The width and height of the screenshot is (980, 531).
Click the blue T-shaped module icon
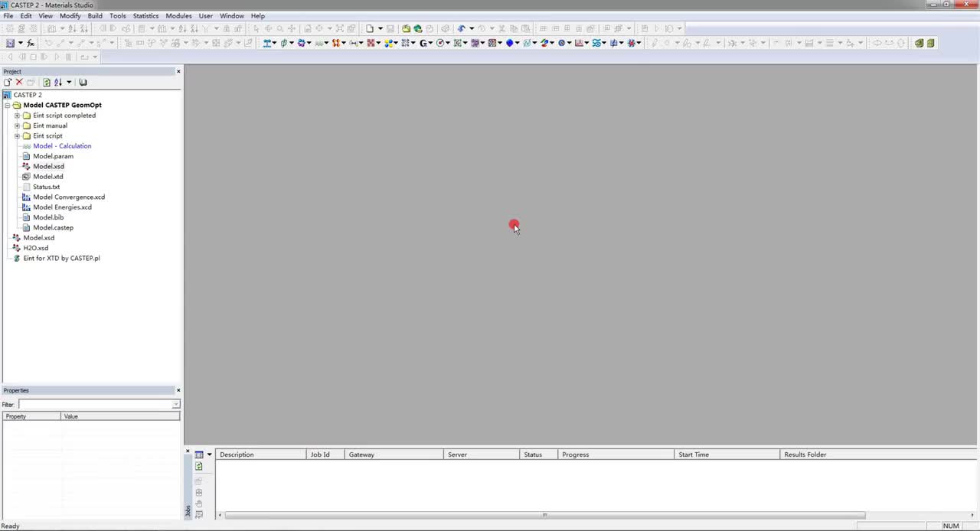267,43
